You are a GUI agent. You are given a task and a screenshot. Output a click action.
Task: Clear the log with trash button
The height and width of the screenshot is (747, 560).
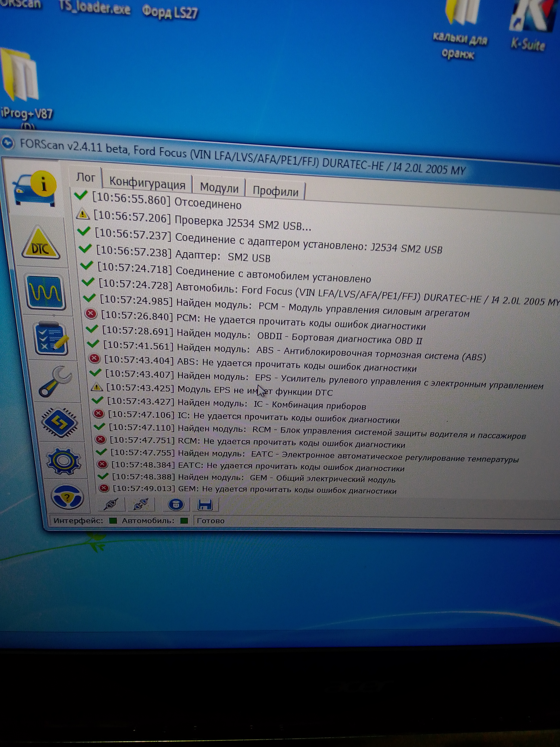(x=176, y=505)
